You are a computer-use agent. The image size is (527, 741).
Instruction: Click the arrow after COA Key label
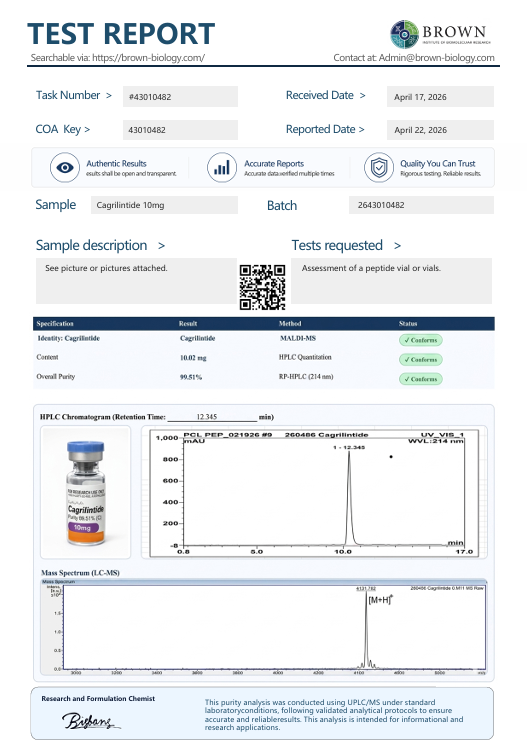(x=87, y=129)
